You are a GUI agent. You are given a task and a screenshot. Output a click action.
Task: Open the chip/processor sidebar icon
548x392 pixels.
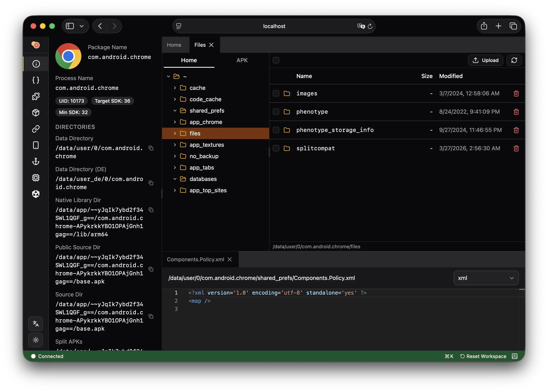point(36,178)
